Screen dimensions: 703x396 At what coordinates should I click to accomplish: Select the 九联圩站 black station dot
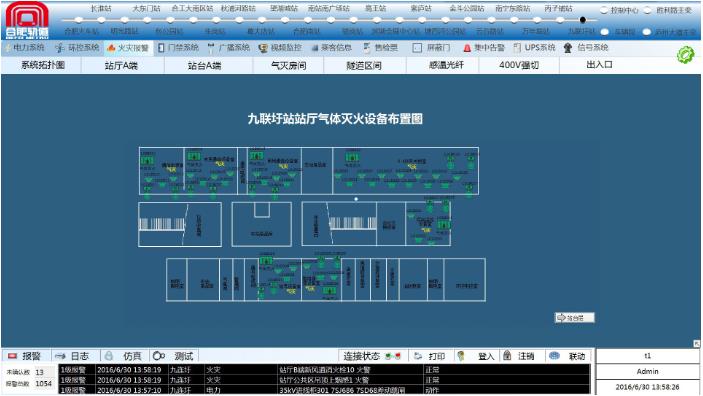click(x=582, y=20)
